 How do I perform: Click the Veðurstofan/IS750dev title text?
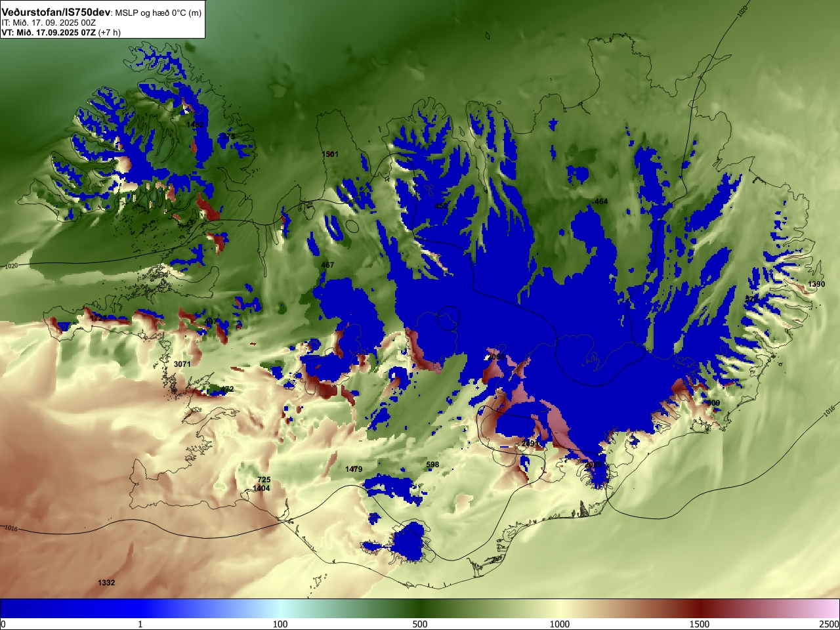tap(56, 12)
